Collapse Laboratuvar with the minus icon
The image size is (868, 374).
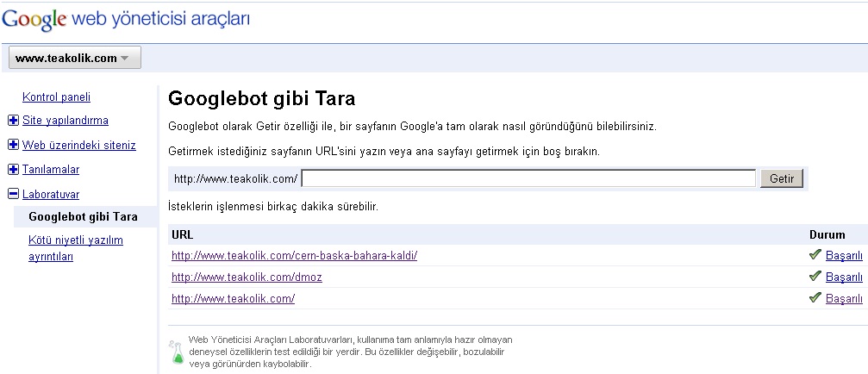pyautogui.click(x=14, y=194)
